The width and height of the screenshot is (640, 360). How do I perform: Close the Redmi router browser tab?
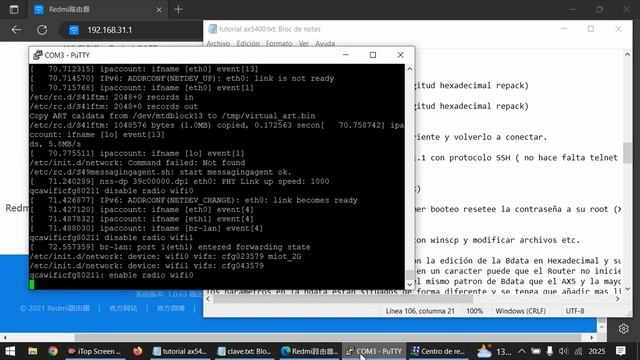tap(159, 9)
